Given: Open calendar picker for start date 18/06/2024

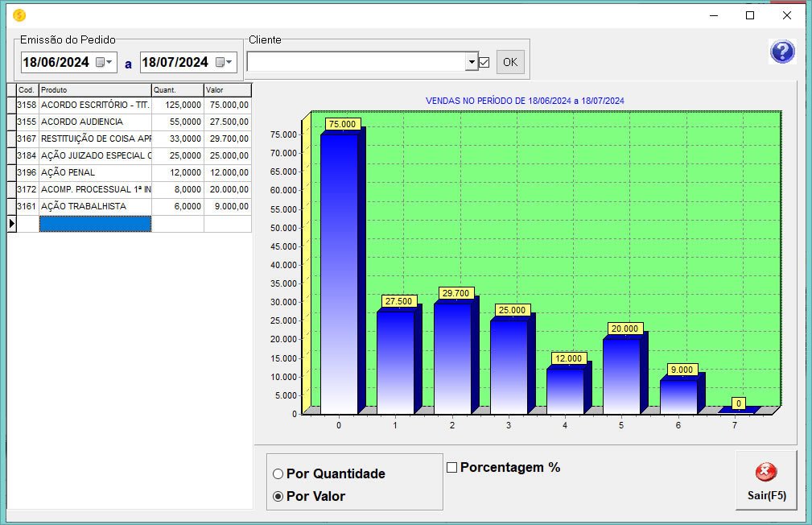Looking at the screenshot, I should coord(104,62).
